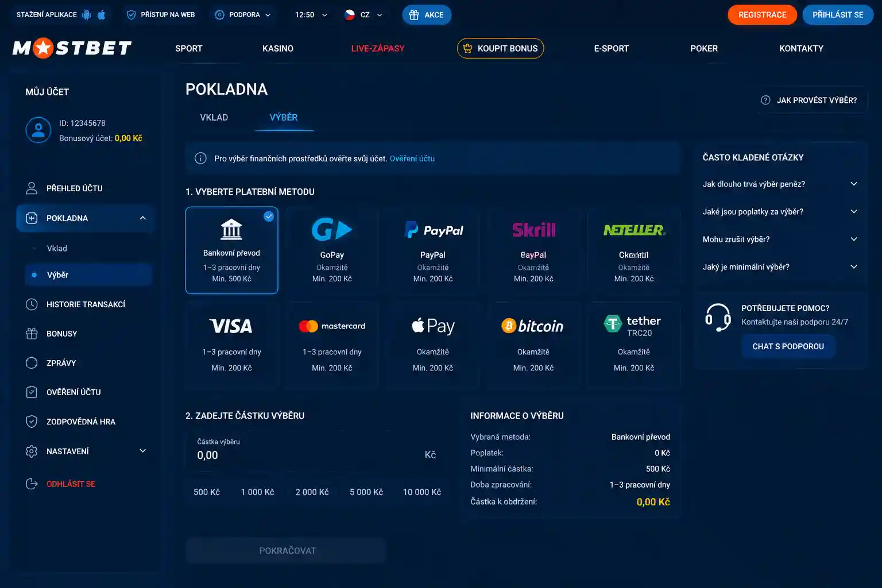Choose the 2 000 Kč quick amount
882x588 pixels.
click(x=312, y=492)
